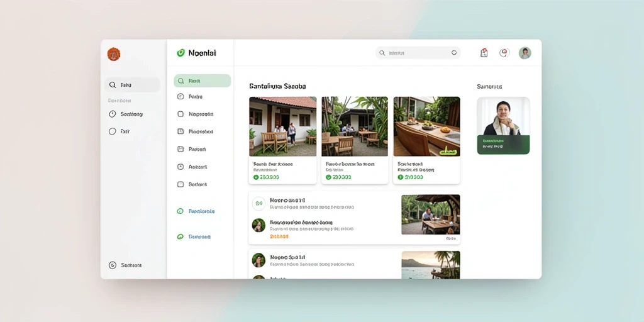The image size is (644, 322).
Task: Open the card photo of the garden patio with the palm leaves
Action: (355, 126)
